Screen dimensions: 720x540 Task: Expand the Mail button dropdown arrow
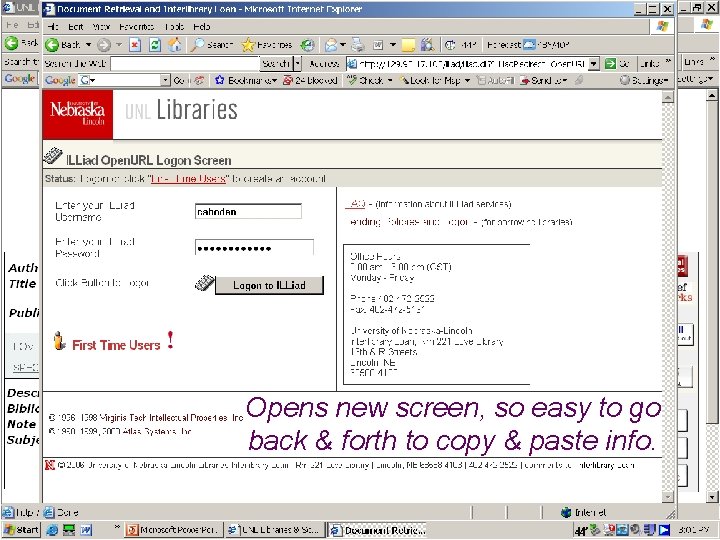(343, 45)
